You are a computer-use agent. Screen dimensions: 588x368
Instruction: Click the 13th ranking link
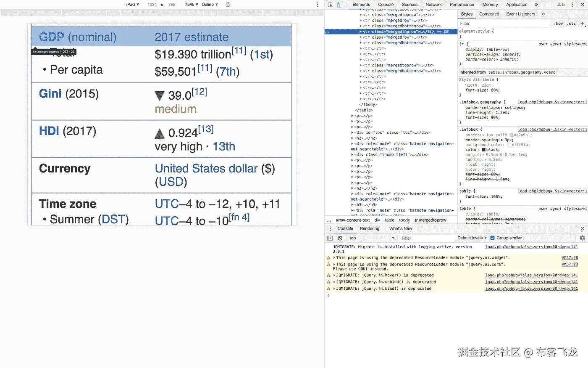tap(224, 146)
